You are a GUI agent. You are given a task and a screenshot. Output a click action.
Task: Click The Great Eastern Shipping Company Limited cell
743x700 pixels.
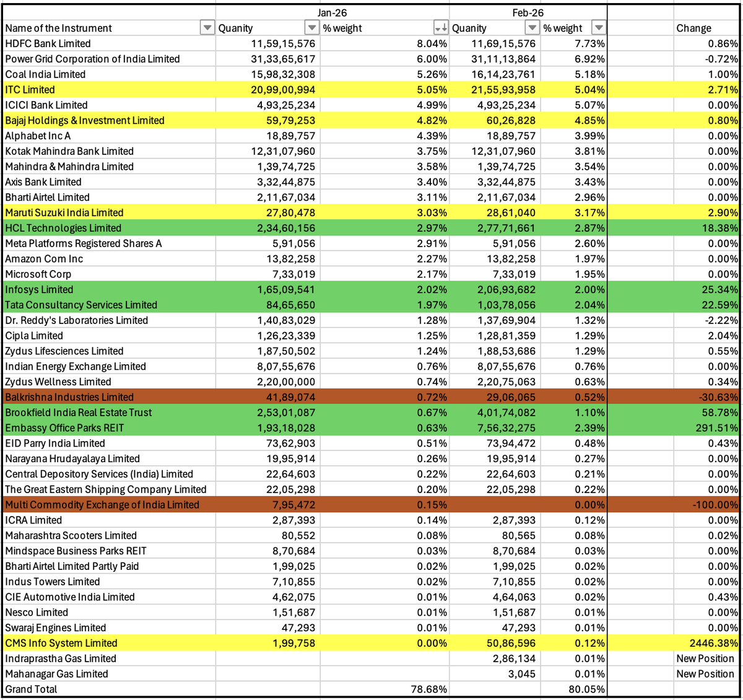click(x=109, y=489)
